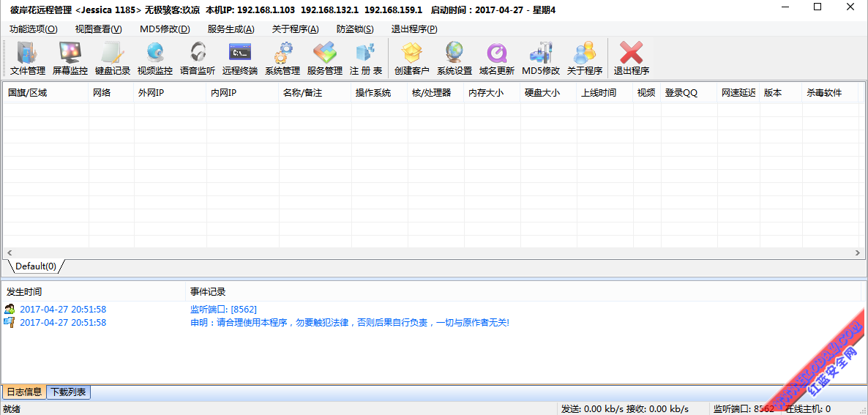
Task: Select the 键盘记录 toolbar icon
Action: 113,58
